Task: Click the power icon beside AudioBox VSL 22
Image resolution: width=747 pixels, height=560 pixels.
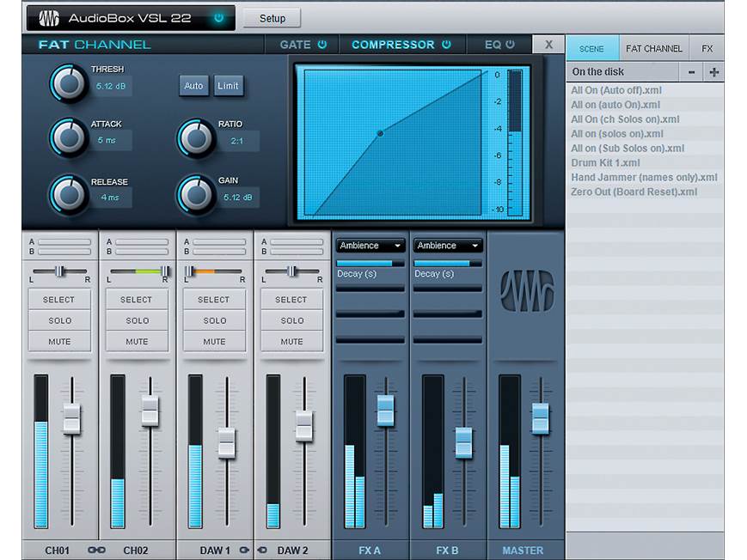Action: [x=217, y=17]
